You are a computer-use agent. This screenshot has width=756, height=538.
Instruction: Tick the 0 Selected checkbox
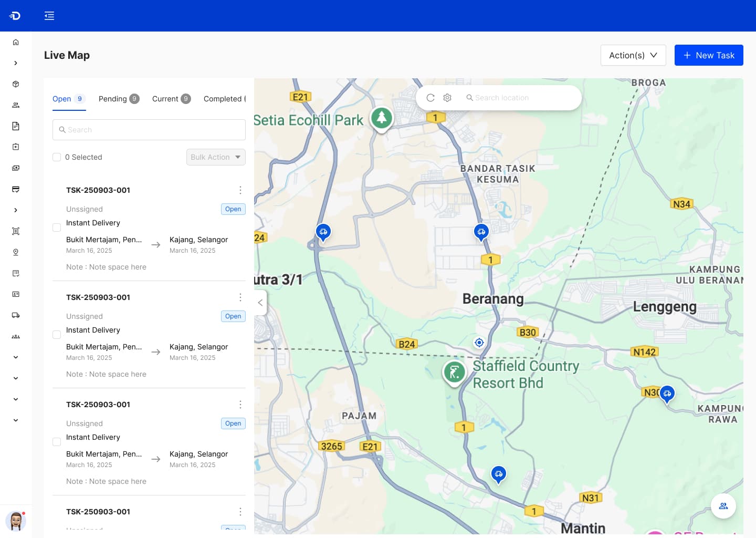point(57,157)
